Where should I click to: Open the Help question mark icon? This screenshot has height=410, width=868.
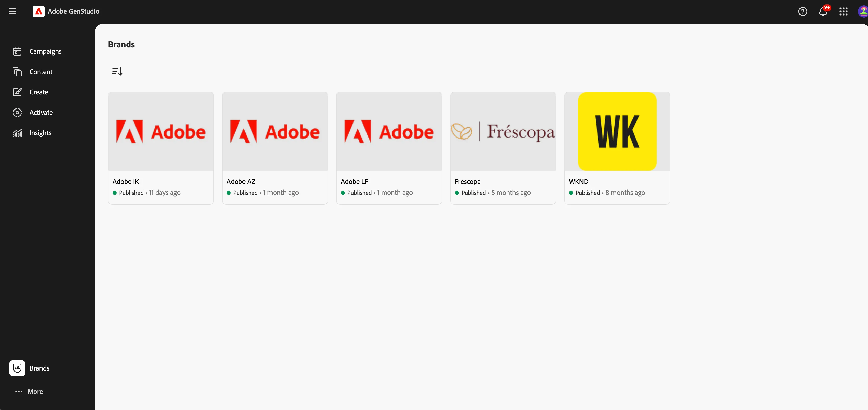(803, 11)
